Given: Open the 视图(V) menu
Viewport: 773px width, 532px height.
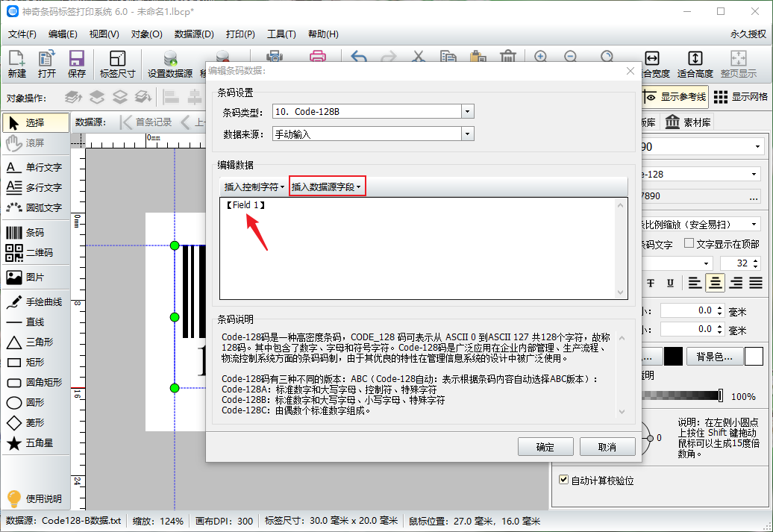Looking at the screenshot, I should click(104, 34).
